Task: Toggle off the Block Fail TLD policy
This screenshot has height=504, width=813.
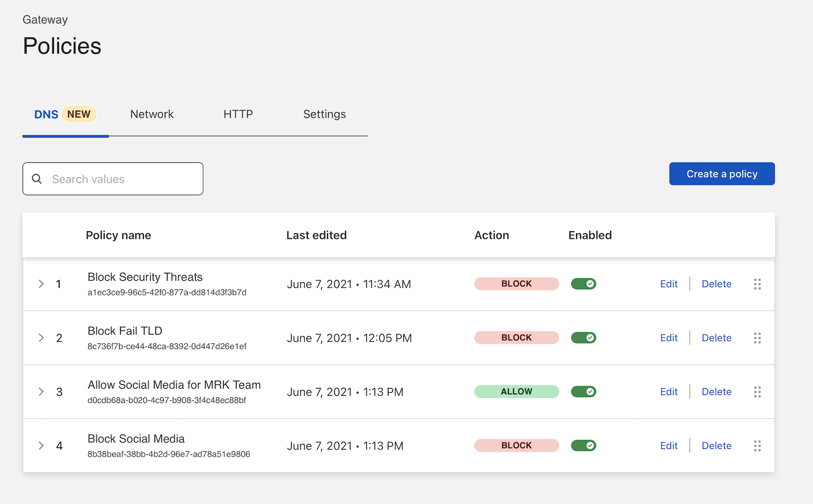Action: point(583,338)
